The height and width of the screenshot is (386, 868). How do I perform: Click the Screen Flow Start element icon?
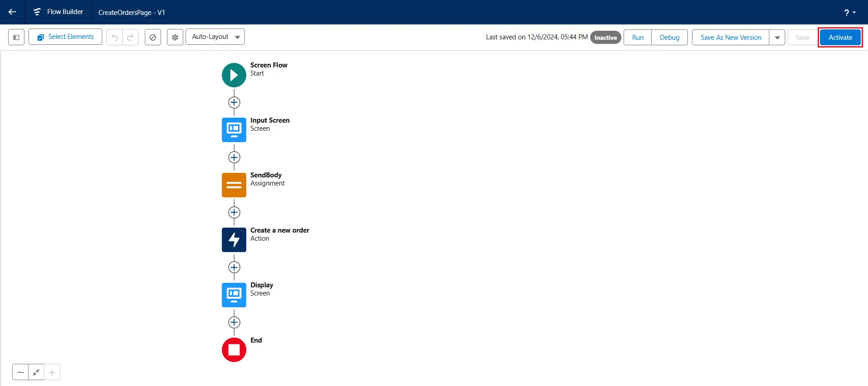tap(234, 75)
